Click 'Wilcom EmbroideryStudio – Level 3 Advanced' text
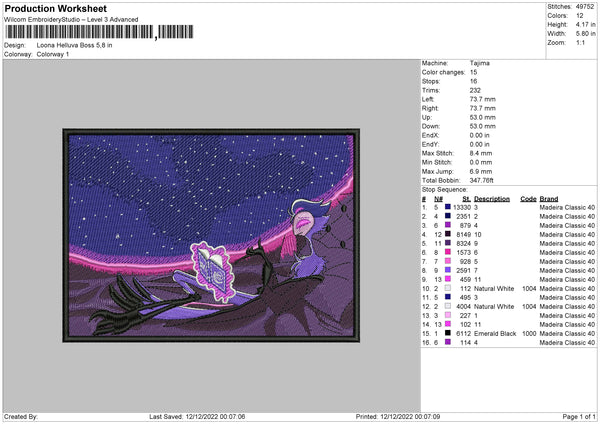The image size is (600, 424). tap(71, 20)
